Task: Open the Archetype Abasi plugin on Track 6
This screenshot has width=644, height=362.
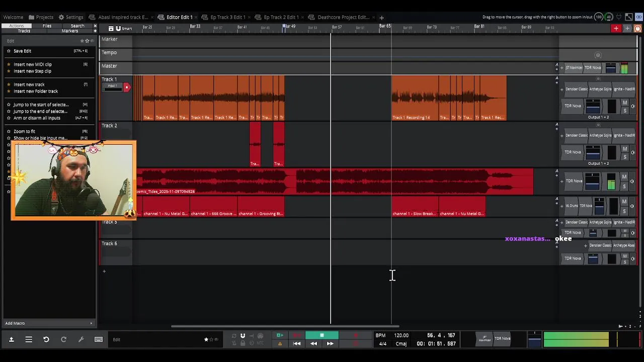Action: [624, 245]
